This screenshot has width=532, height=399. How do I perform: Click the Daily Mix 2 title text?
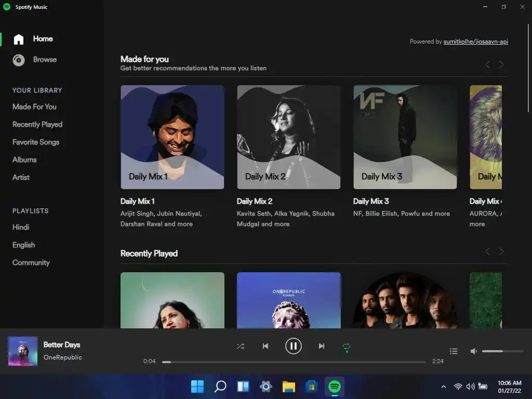[255, 201]
